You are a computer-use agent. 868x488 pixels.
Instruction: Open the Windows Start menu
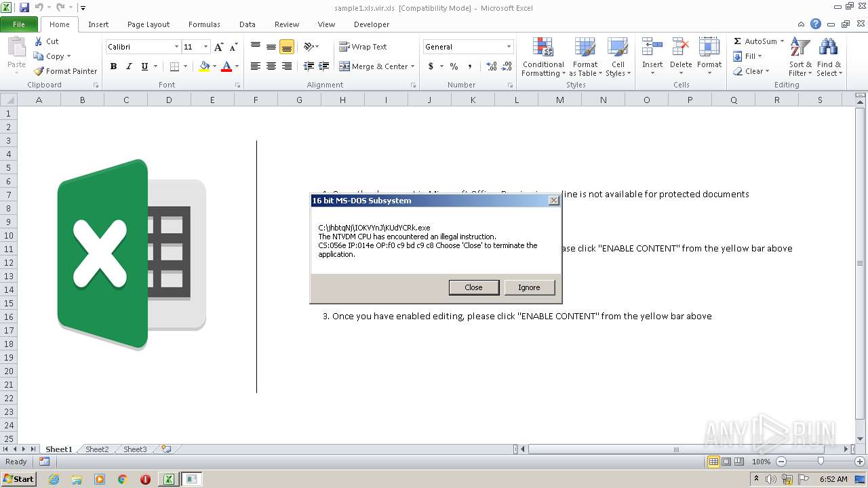click(18, 479)
